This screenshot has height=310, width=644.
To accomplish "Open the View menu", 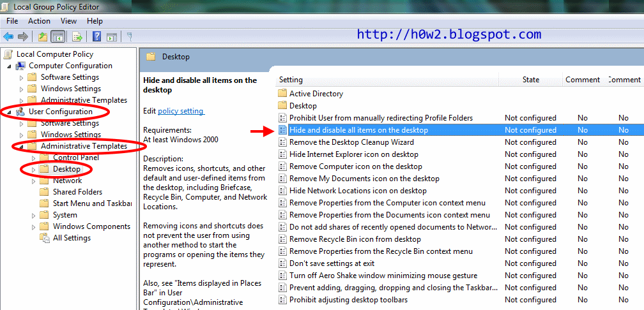I will click(68, 21).
